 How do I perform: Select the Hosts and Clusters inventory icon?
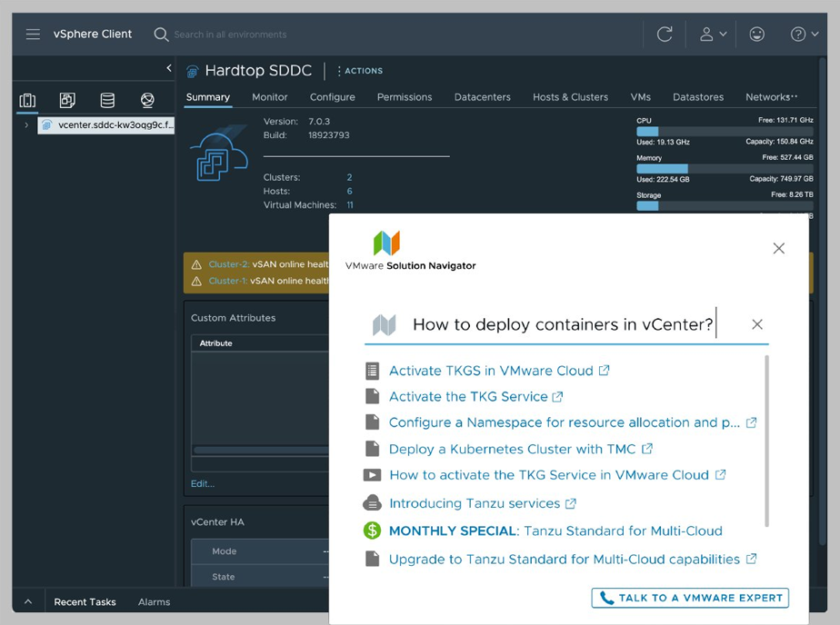[x=26, y=100]
